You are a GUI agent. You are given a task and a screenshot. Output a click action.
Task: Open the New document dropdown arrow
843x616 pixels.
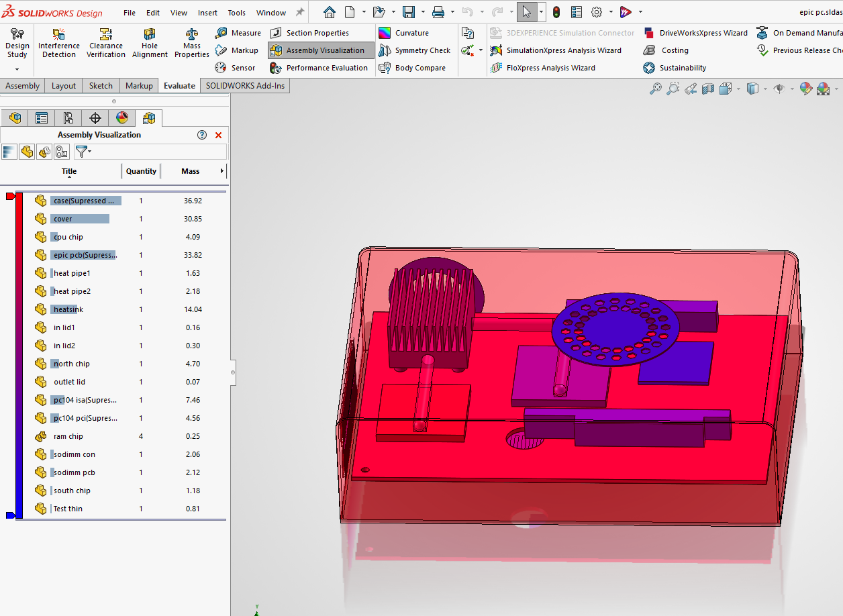click(x=364, y=12)
